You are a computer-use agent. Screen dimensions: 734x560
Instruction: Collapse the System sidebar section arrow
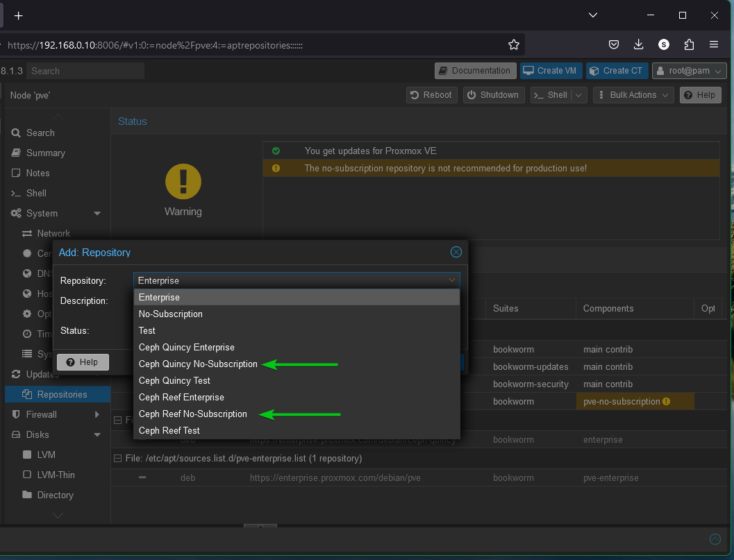click(97, 213)
